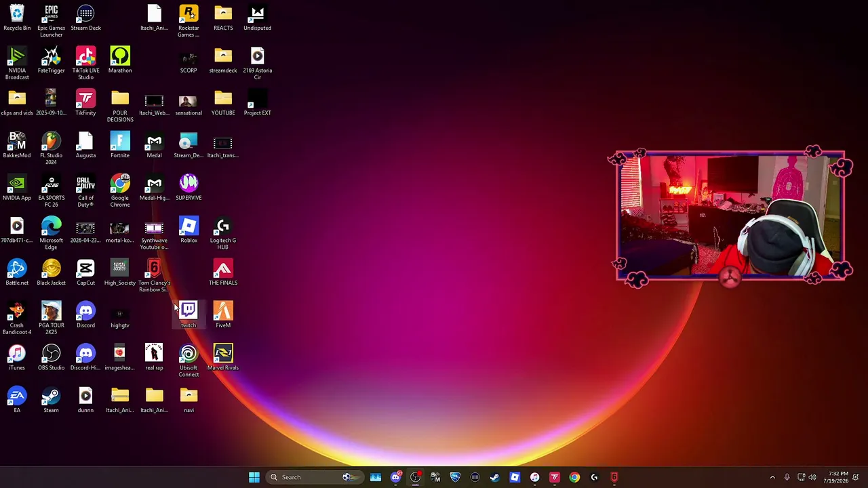
Task: Select the FiveM desktop shortcut
Action: [x=223, y=315]
